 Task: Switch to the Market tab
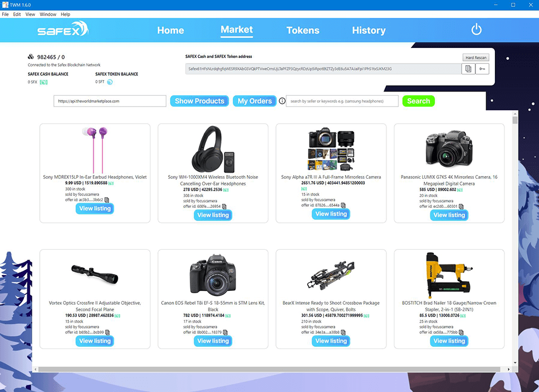pos(237,30)
